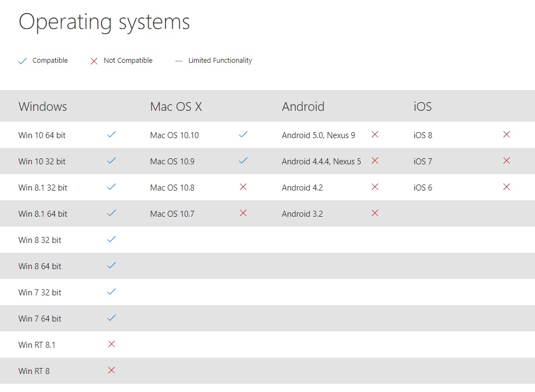Click the checkmark beside Win 8 32 bit
Viewport: 535px width, 392px height.
point(111,239)
